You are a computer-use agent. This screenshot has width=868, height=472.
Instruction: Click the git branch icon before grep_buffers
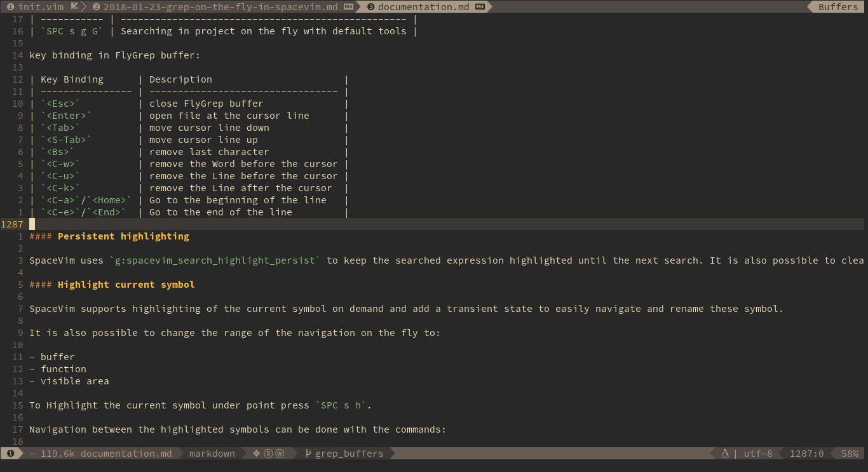point(308,453)
